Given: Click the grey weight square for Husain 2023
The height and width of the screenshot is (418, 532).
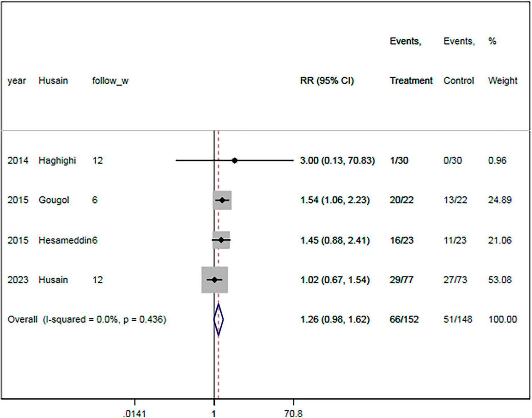Looking at the screenshot, I should (x=214, y=280).
